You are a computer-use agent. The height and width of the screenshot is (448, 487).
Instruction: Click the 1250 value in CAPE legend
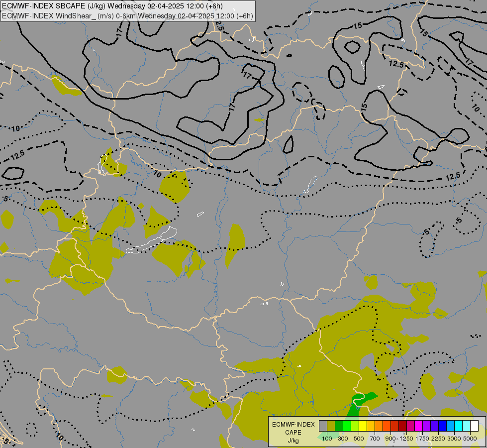406,439
